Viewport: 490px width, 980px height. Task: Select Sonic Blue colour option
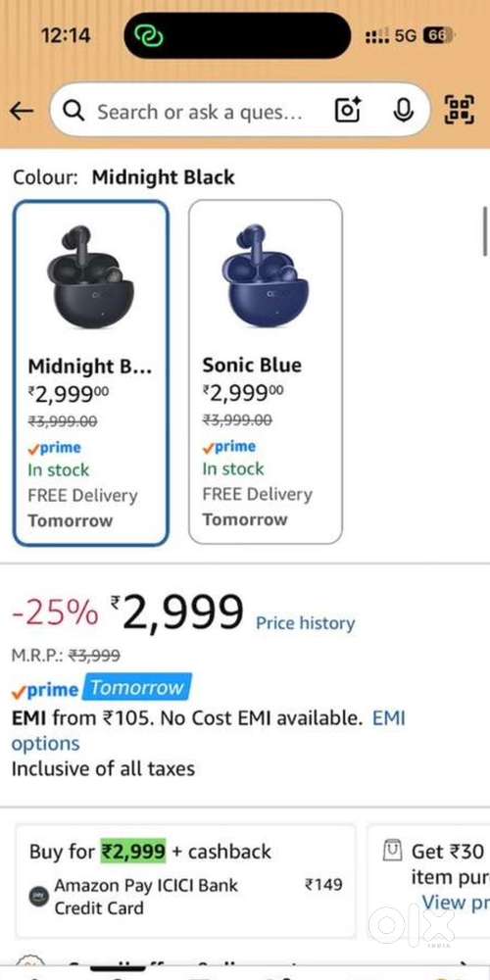[266, 371]
